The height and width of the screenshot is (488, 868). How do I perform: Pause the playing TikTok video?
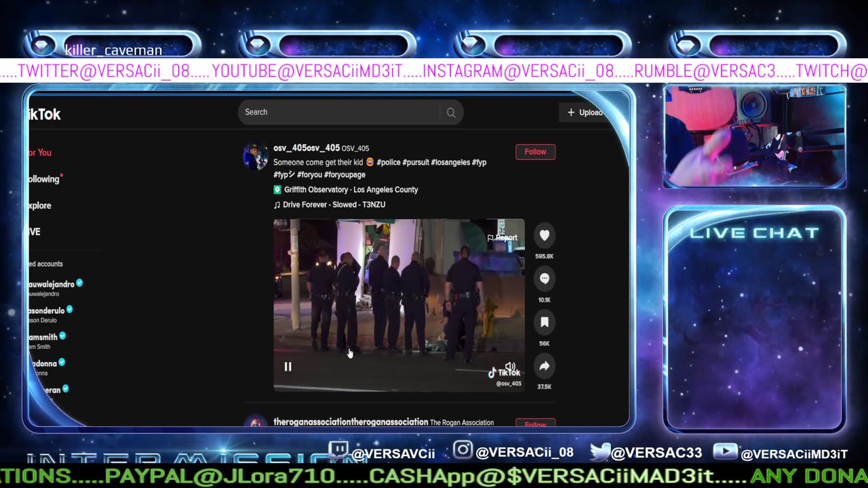coord(288,367)
